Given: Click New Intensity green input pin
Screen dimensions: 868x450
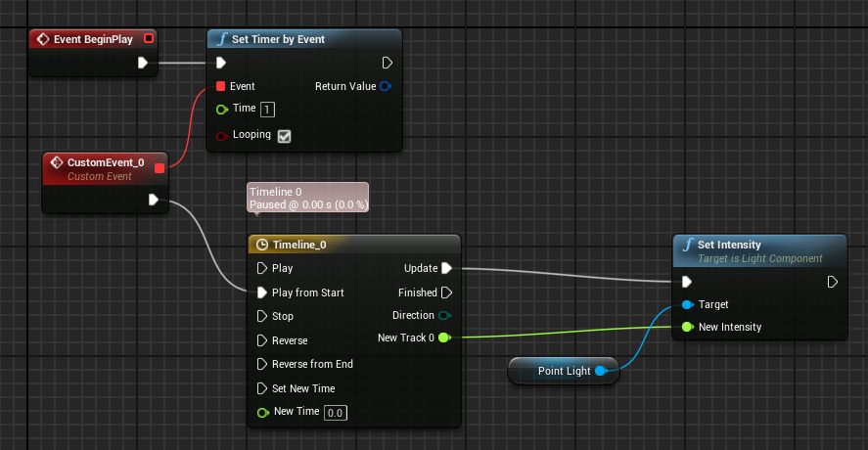Looking at the screenshot, I should [688, 327].
